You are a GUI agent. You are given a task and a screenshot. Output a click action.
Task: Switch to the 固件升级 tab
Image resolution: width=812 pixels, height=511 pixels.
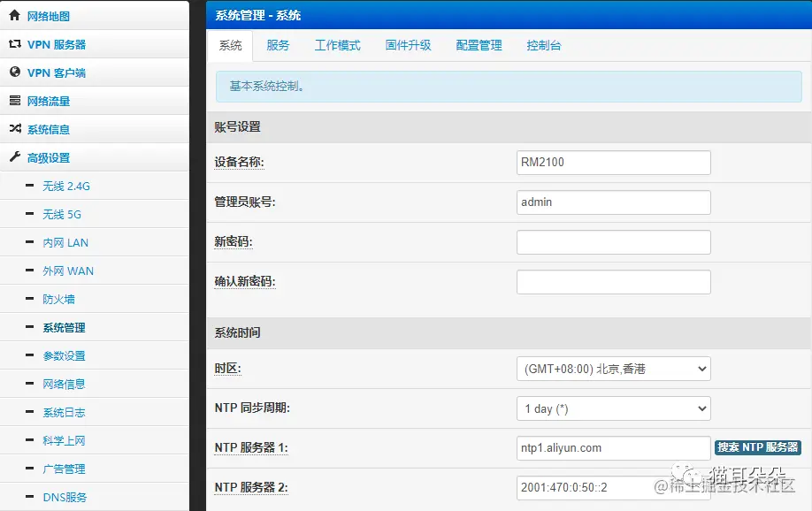coord(408,46)
